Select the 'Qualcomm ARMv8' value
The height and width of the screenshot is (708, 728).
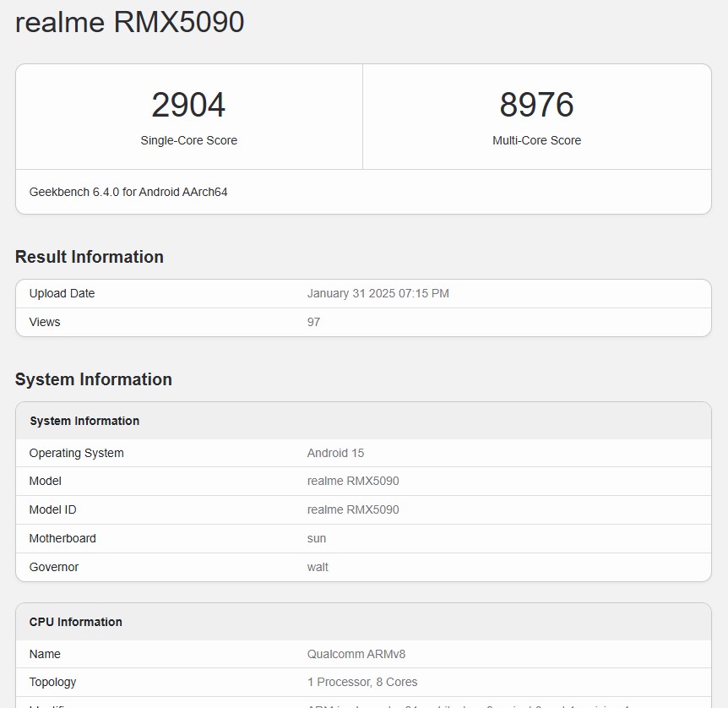coord(356,654)
